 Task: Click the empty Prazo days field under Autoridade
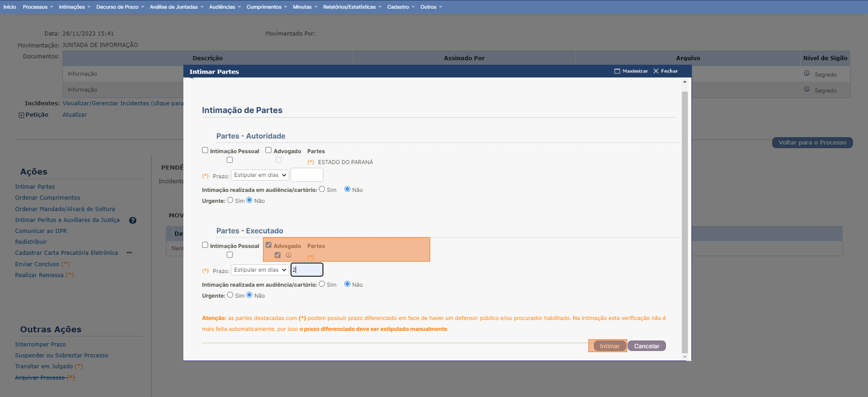tap(307, 175)
